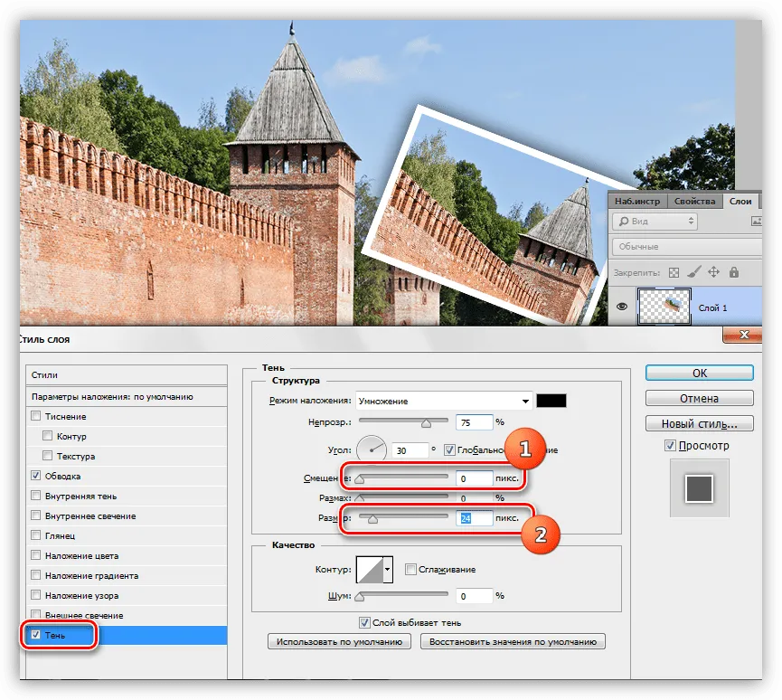The width and height of the screenshot is (782, 700).
Task: Switch to Наб.инстр tab
Action: [636, 201]
